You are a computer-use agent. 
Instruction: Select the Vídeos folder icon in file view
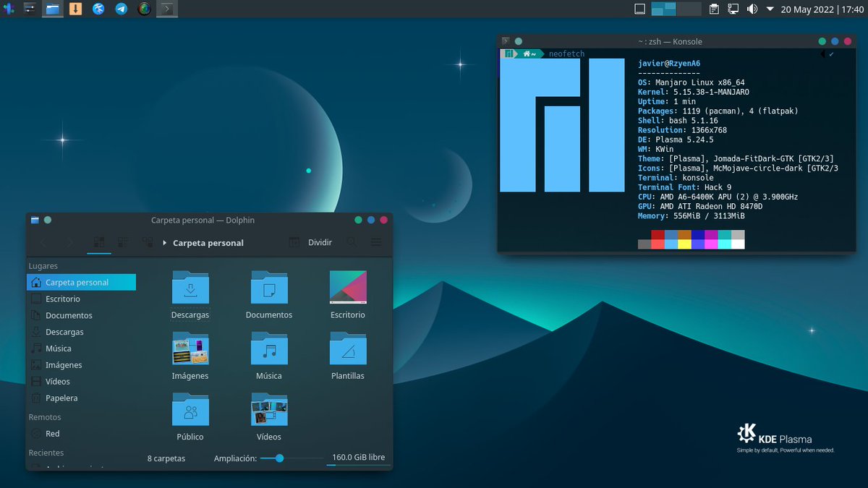point(269,409)
